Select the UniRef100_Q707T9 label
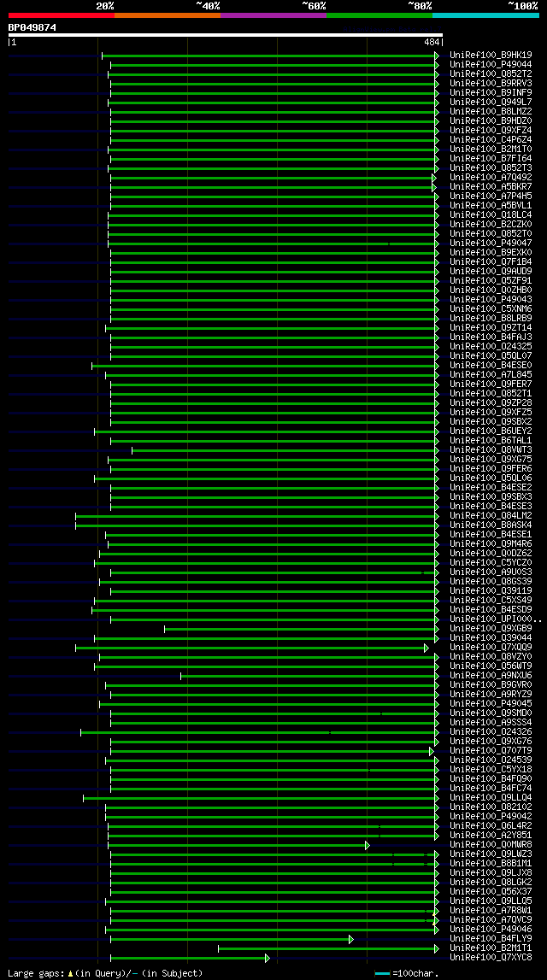 point(491,751)
